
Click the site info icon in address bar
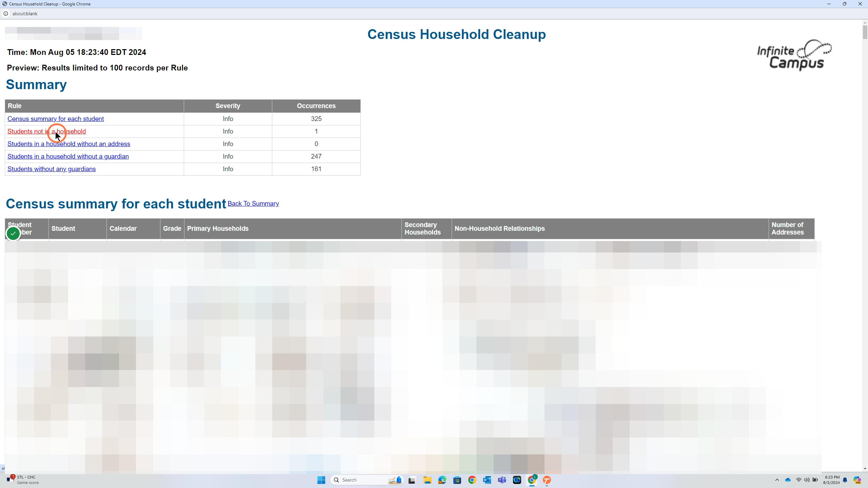pos(6,14)
